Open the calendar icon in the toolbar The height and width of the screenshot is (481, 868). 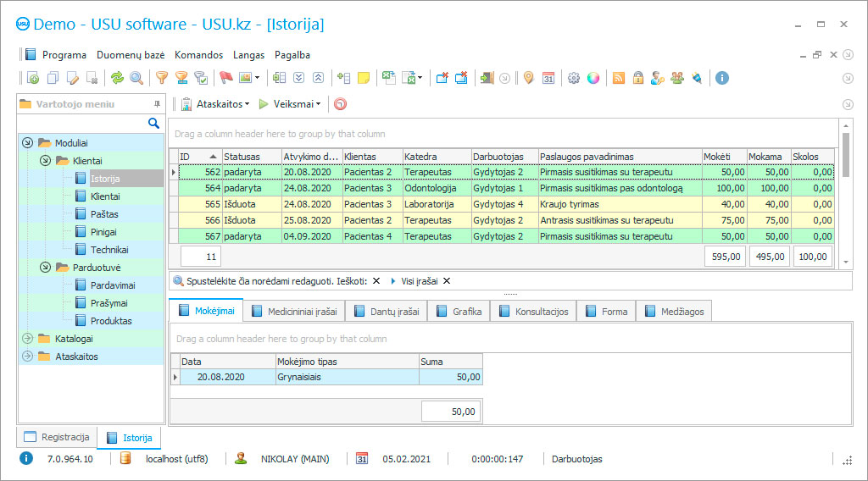tap(548, 78)
